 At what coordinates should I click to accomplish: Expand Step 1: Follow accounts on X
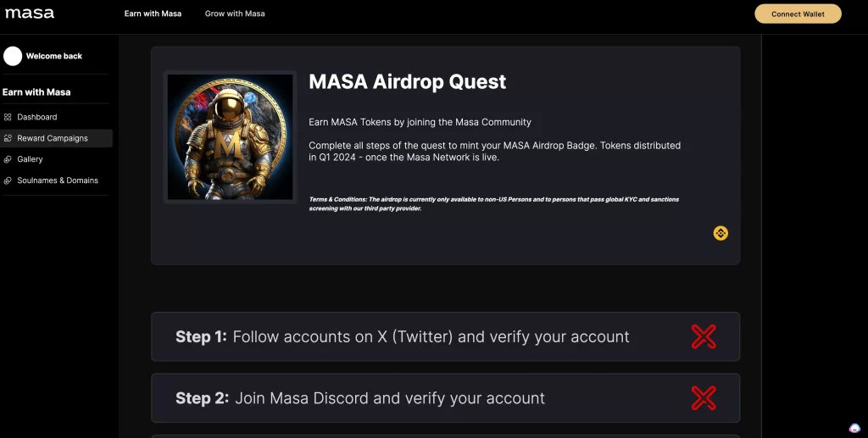(x=446, y=337)
